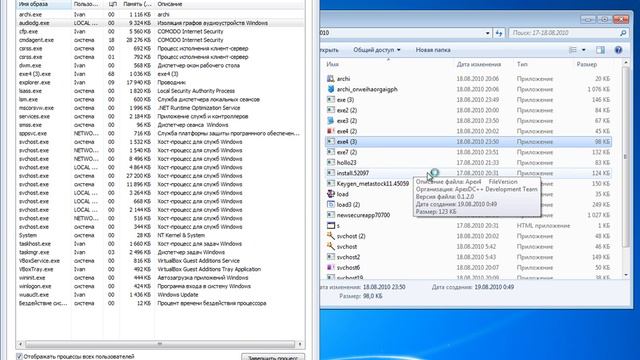The height and width of the screenshot is (360, 640).
Task: Select the VBoxService.exe process row
Action: 160,261
